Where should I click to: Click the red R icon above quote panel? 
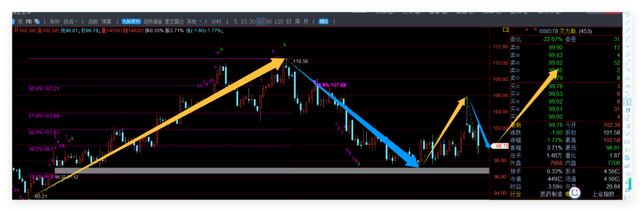pyautogui.click(x=535, y=30)
